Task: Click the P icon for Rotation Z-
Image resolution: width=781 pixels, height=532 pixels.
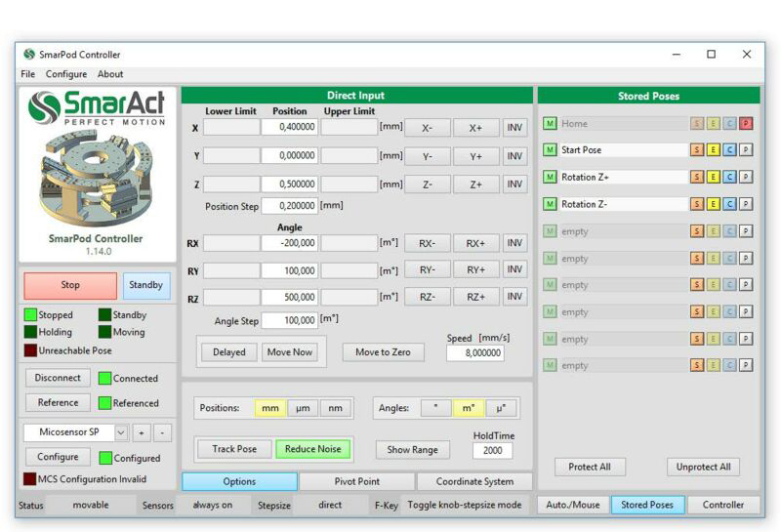Action: click(746, 204)
